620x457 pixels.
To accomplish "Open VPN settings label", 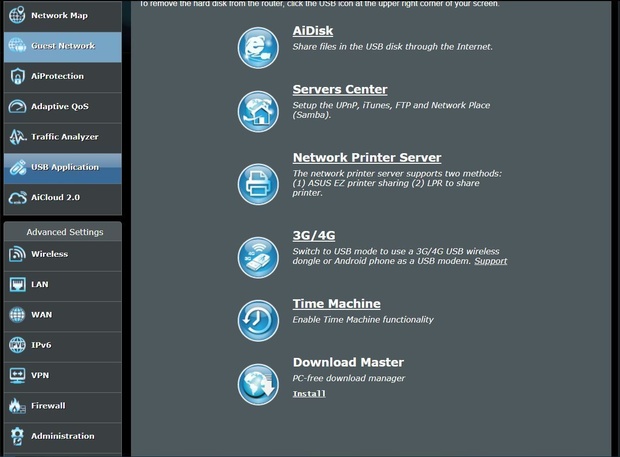I will point(40,376).
